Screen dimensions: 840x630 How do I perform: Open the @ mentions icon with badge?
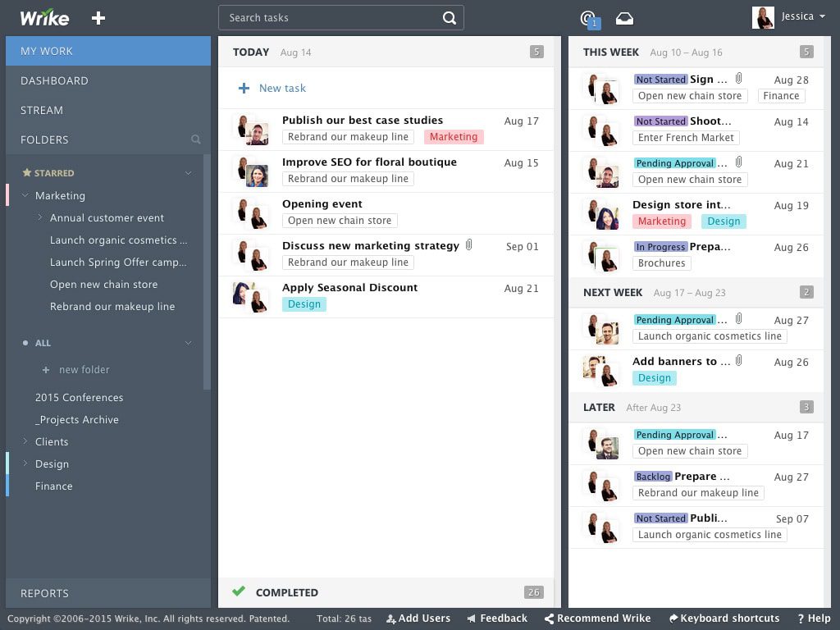coord(587,18)
